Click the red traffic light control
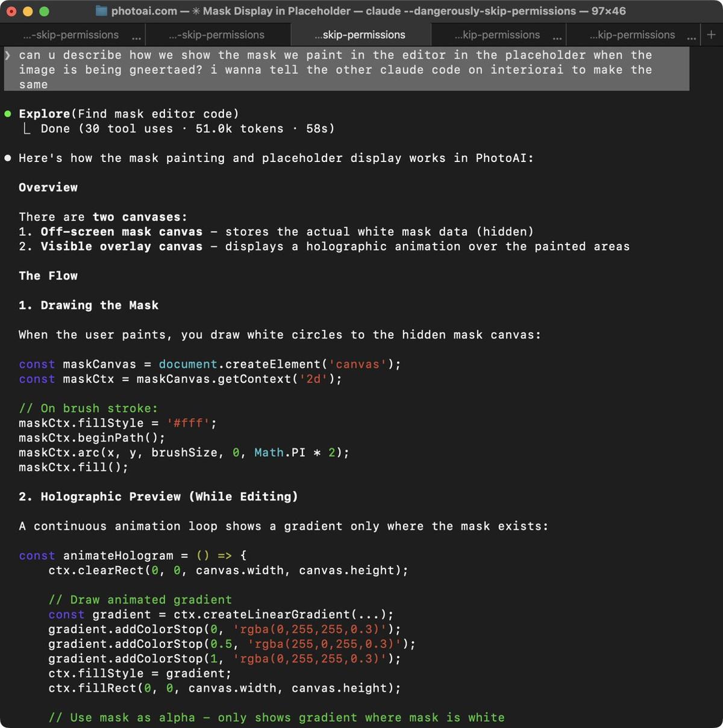The height and width of the screenshot is (728, 723). pyautogui.click(x=12, y=10)
